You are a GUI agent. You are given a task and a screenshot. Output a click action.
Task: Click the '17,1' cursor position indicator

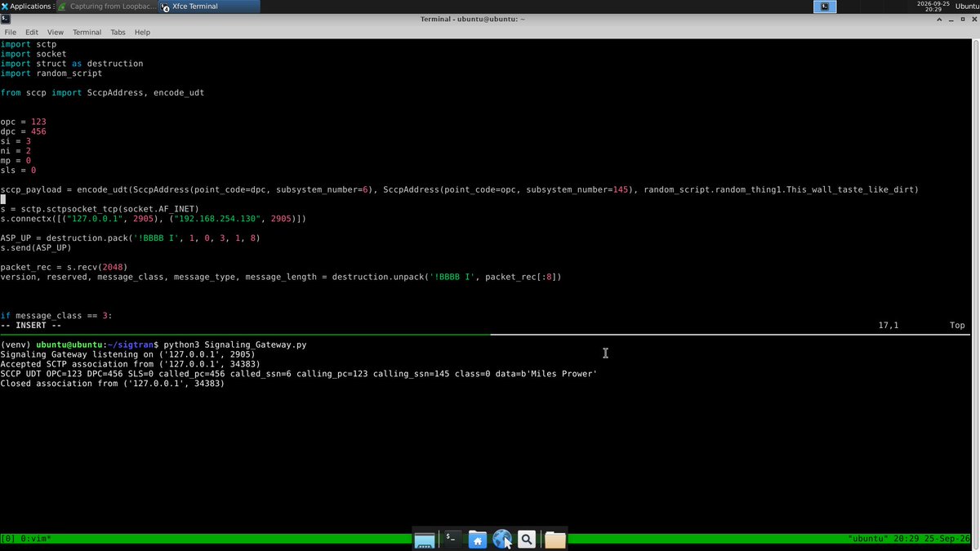pyautogui.click(x=889, y=326)
